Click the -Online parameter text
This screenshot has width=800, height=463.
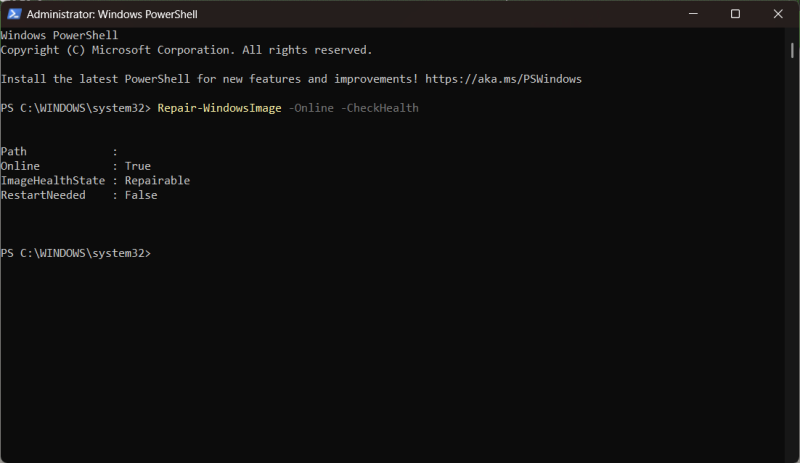311,108
